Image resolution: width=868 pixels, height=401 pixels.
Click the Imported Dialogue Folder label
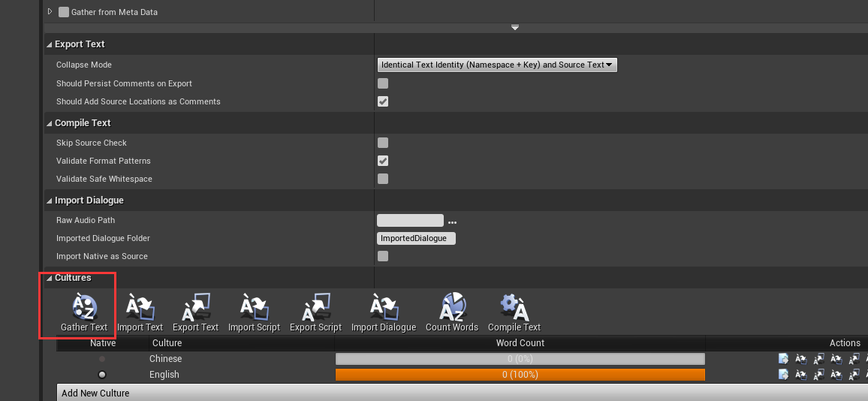[x=103, y=239]
